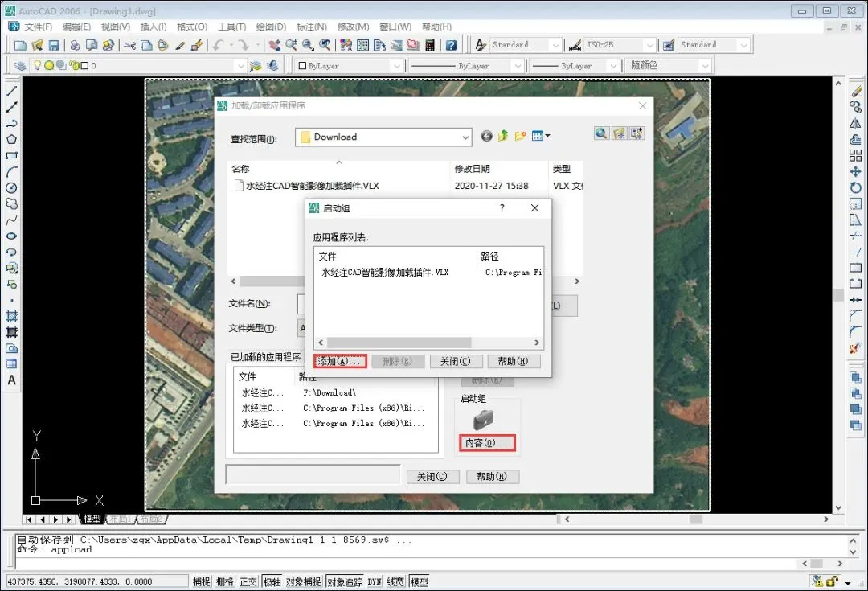The image size is (868, 591).
Task: Switch to the 布局1 layout tab
Action: click(x=121, y=519)
